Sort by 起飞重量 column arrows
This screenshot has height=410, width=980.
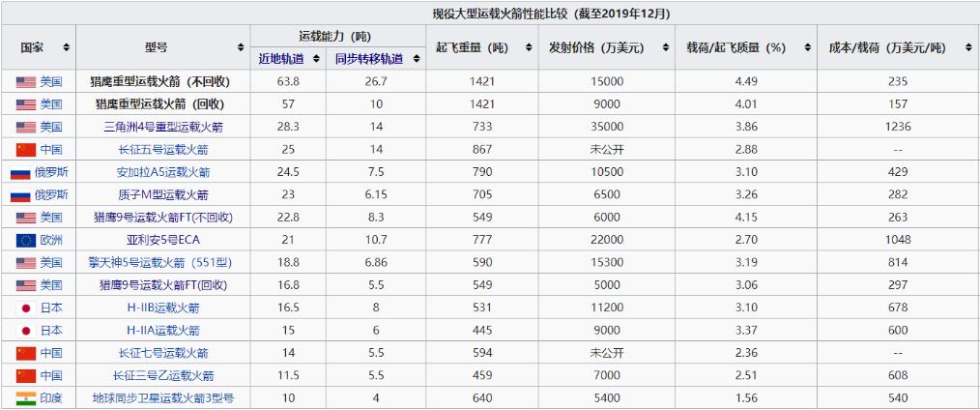pos(529,47)
